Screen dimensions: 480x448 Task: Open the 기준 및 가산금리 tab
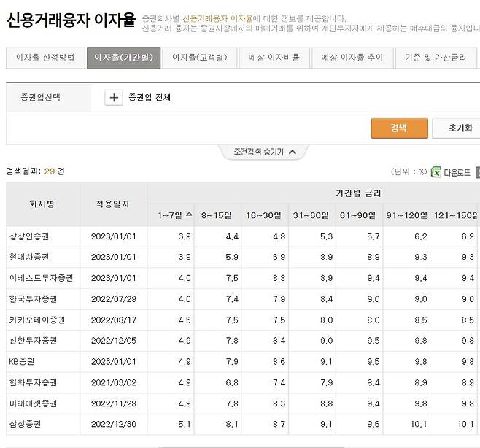[436, 58]
